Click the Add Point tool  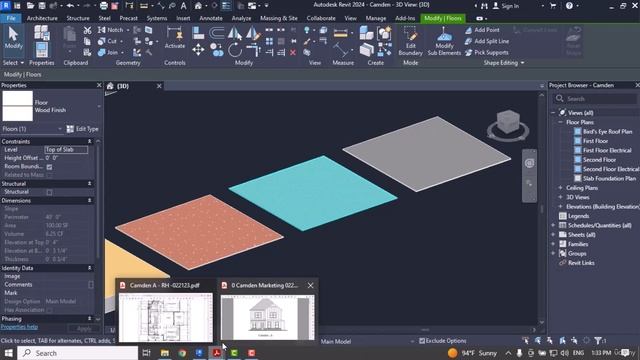pos(482,30)
